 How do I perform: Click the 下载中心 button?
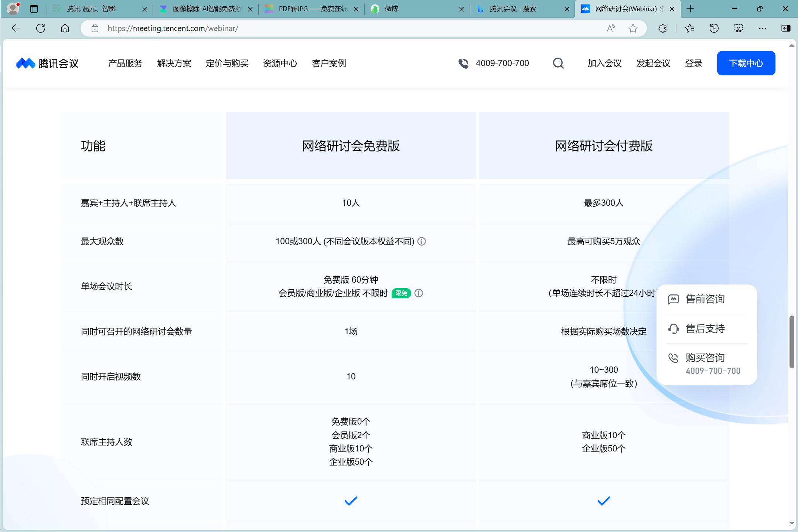[746, 63]
